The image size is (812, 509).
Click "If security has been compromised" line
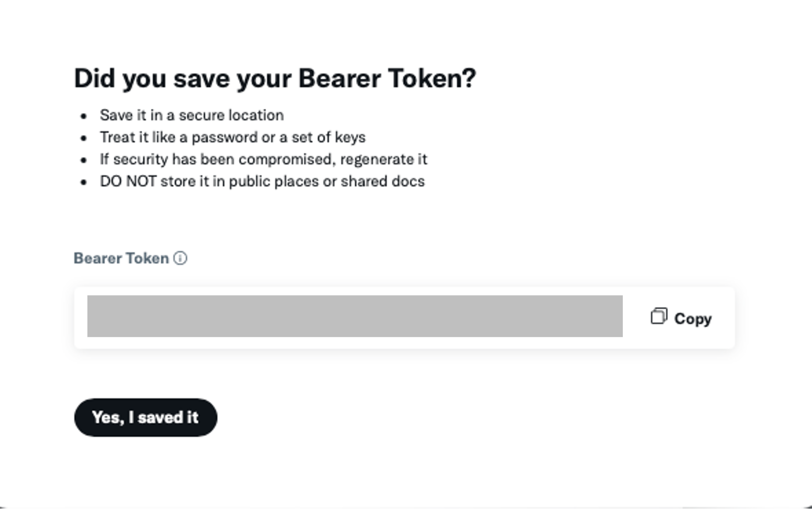tap(263, 159)
